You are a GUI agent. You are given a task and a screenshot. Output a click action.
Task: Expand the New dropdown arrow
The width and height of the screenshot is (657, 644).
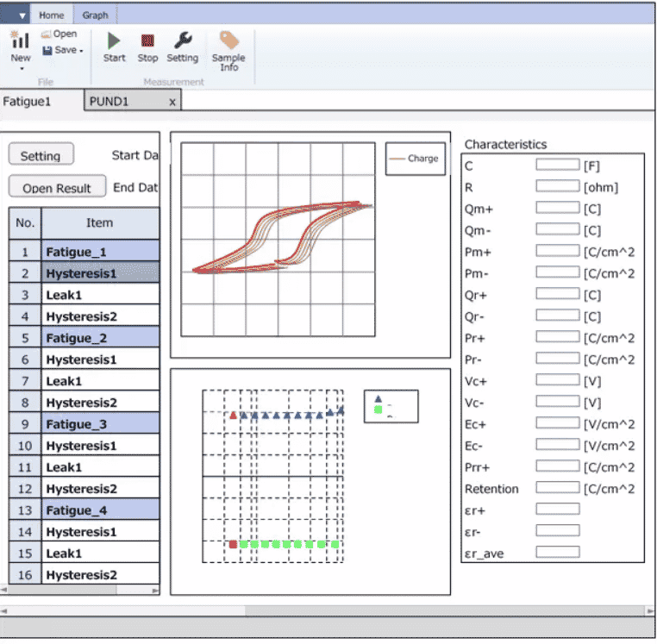click(x=21, y=68)
